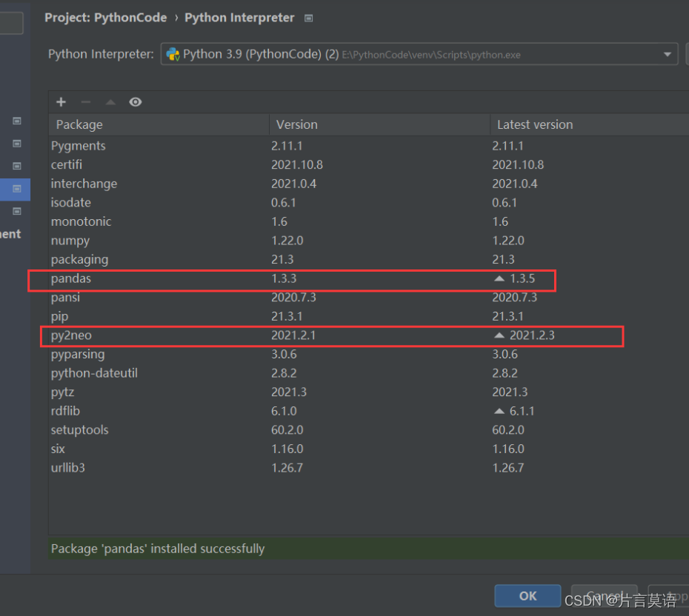Click the icon in the highlighted sidebar row
The height and width of the screenshot is (616, 689).
[17, 189]
